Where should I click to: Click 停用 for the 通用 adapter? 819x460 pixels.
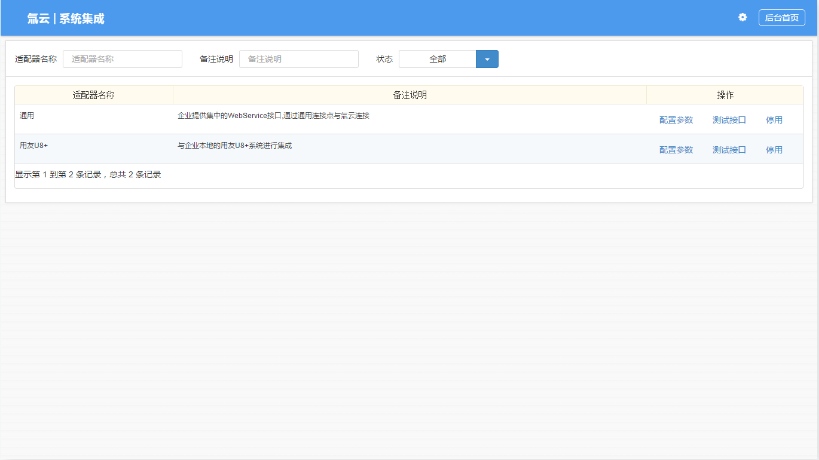[774, 120]
